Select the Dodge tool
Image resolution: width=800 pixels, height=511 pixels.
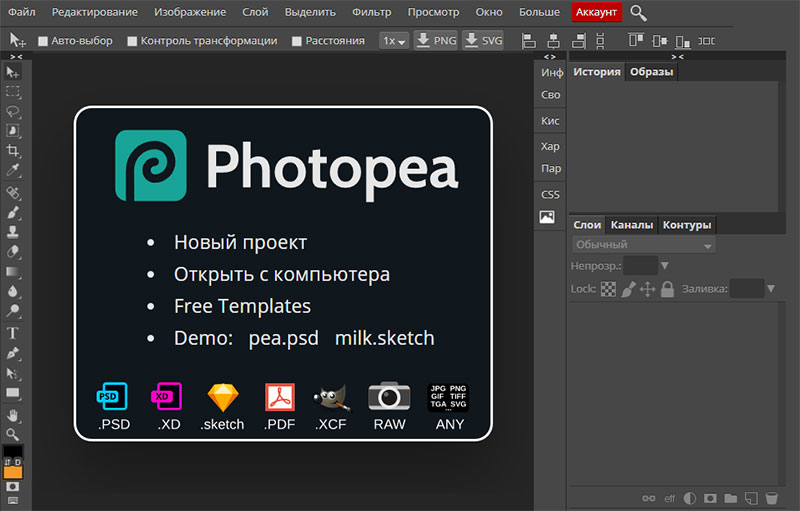coord(13,311)
